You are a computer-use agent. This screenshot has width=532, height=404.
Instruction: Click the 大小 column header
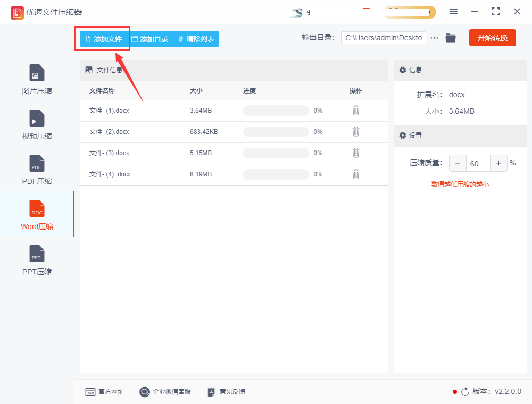(196, 91)
